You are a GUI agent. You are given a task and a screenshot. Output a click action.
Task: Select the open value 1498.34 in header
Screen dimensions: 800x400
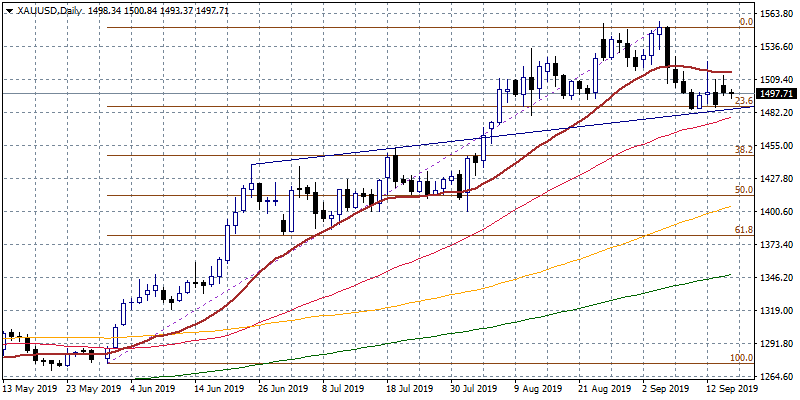[104, 10]
